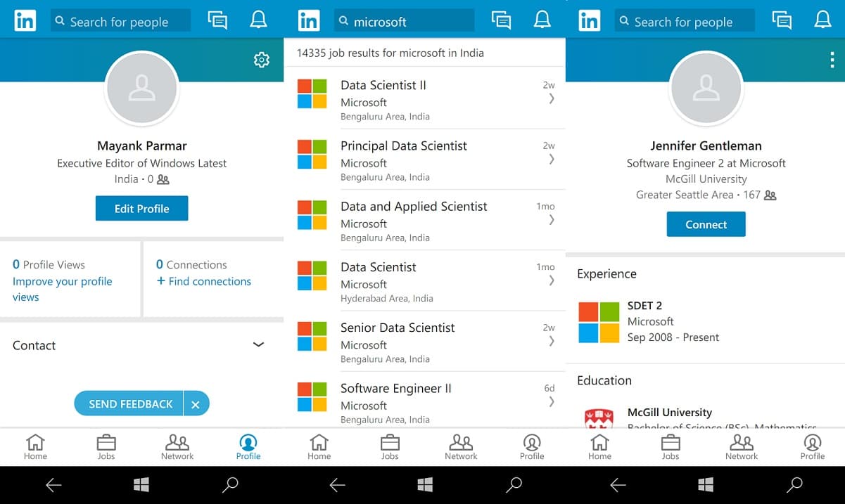Viewport: 845px width, 504px height.
Task: Open Senior Data Scientist job chevron
Action: 552,341
